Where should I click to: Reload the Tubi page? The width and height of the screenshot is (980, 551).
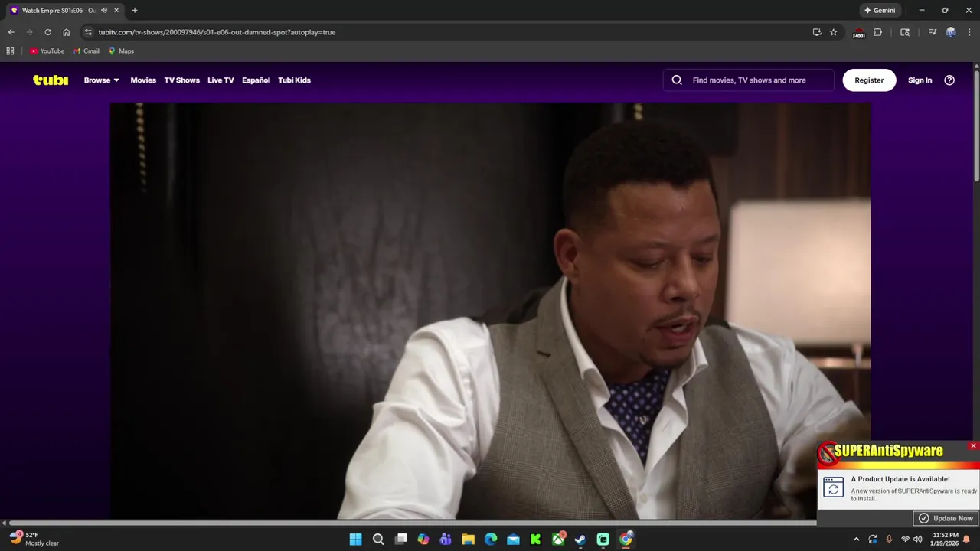coord(47,32)
